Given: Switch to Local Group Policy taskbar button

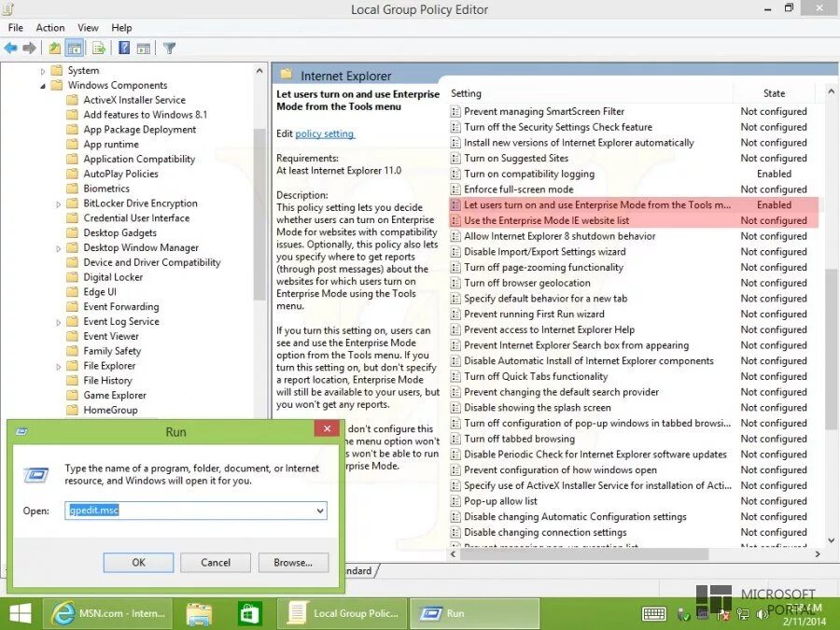Looking at the screenshot, I should point(343,613).
